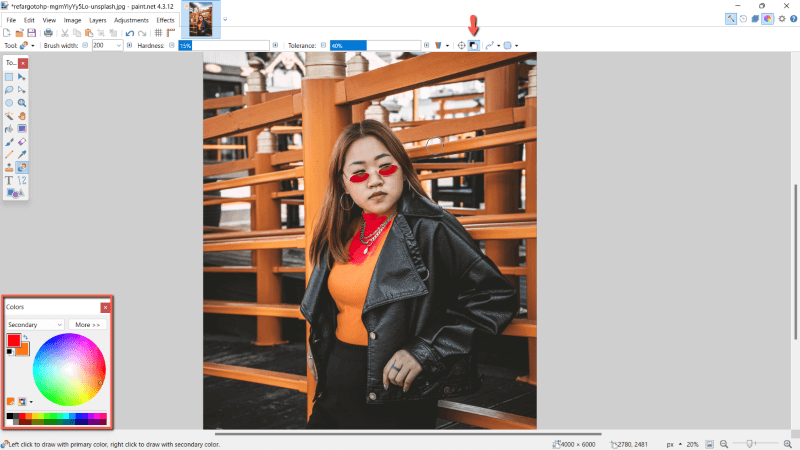Select the Paint Bucket tool
800x450 pixels.
(9, 129)
